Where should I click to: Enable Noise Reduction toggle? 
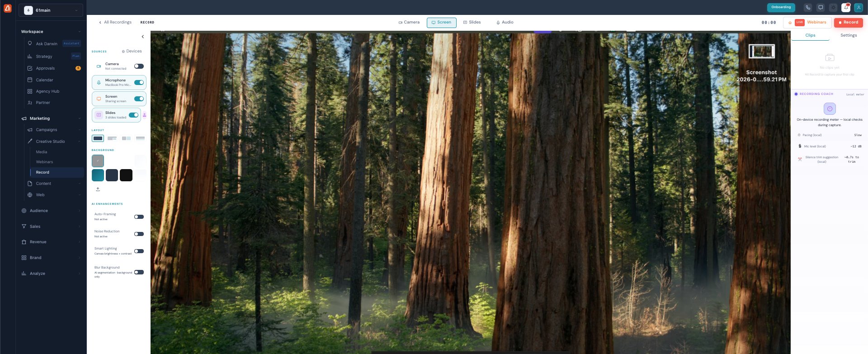(x=139, y=234)
